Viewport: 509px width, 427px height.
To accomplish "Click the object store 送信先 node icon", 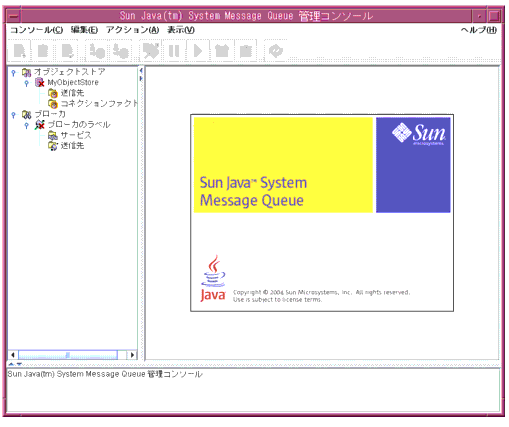I will 53,93.
